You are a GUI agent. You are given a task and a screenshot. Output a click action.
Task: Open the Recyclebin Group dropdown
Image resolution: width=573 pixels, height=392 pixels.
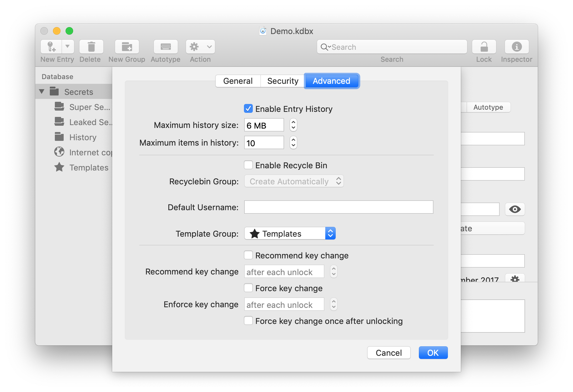(x=293, y=181)
